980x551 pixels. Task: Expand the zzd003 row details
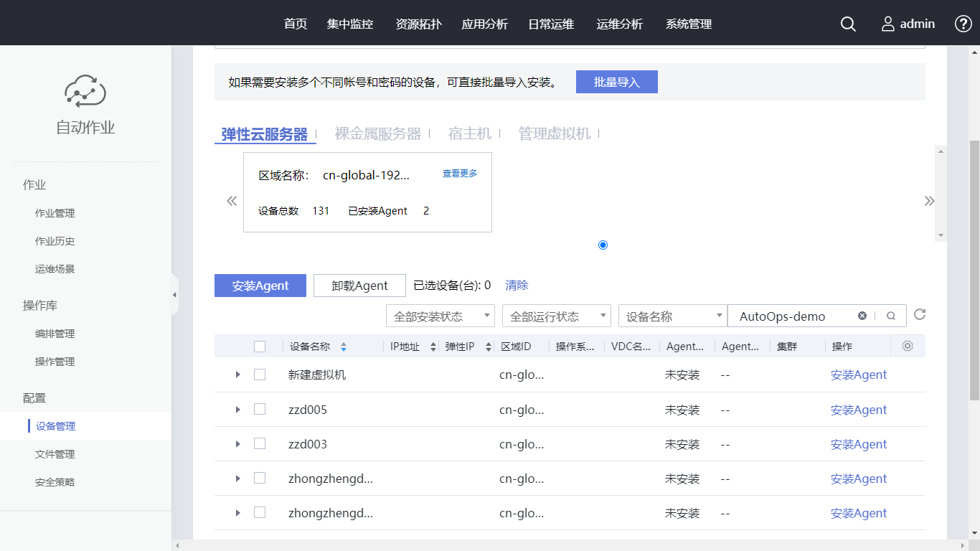238,444
